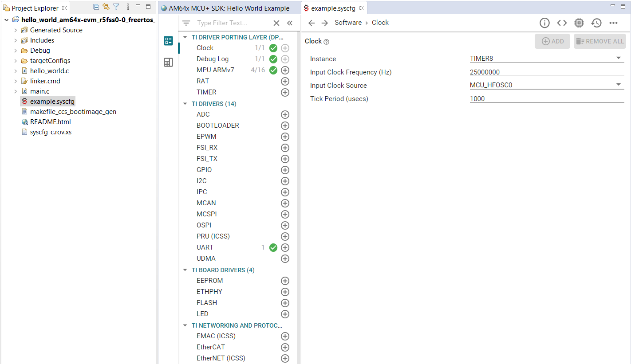Viewport: 631px width, 364px height.
Task: Open the Instance TIMER8 dropdown
Action: (619, 58)
